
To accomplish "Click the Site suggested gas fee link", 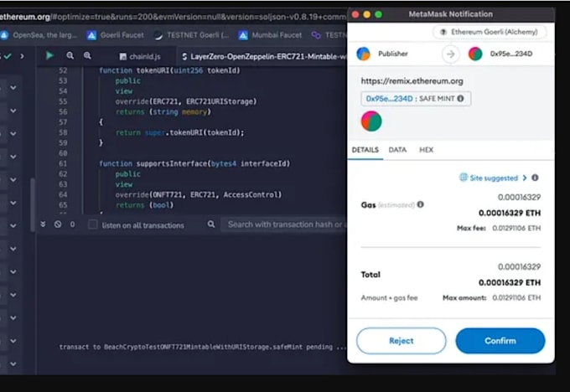I will click(x=493, y=178).
